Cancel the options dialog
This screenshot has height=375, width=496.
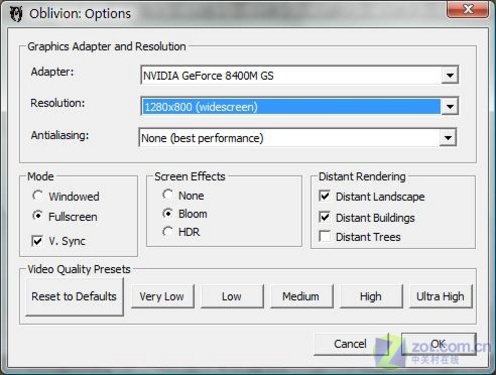(351, 344)
